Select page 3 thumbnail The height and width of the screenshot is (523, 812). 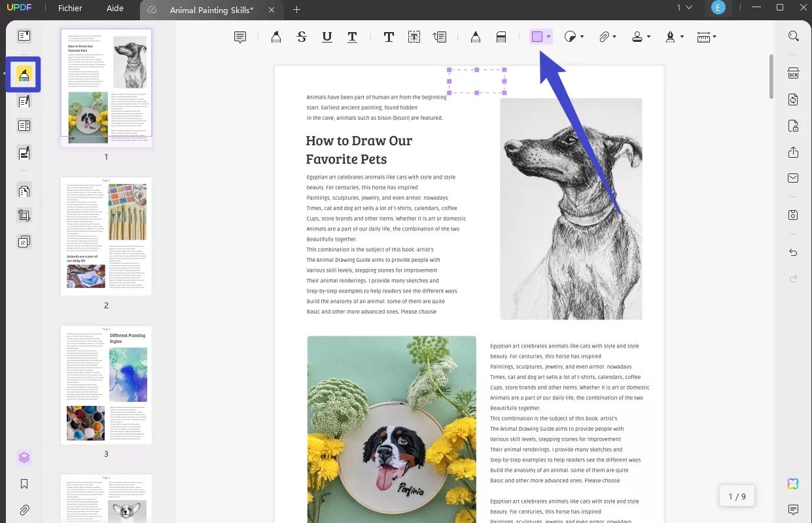(x=106, y=385)
